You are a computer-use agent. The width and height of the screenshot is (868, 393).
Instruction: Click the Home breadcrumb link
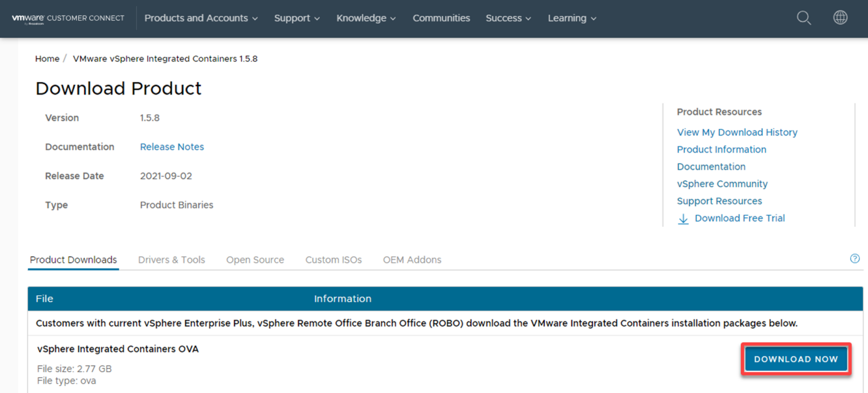[x=47, y=58]
